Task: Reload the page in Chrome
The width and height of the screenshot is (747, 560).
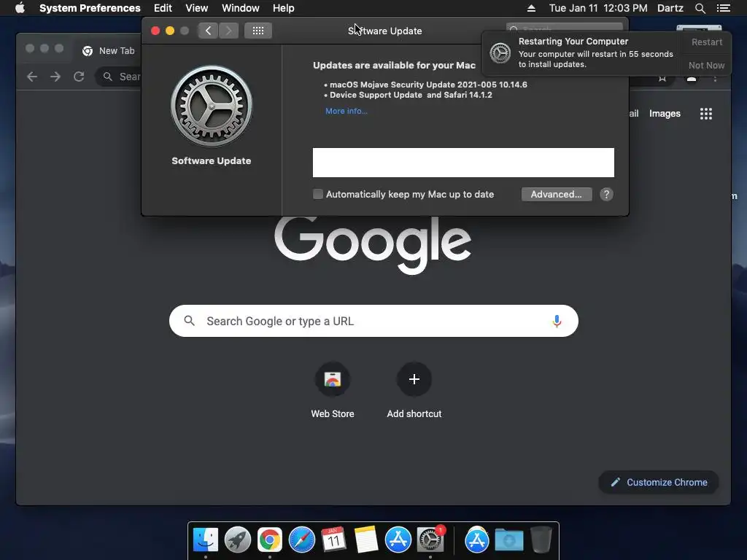Action: tap(79, 77)
